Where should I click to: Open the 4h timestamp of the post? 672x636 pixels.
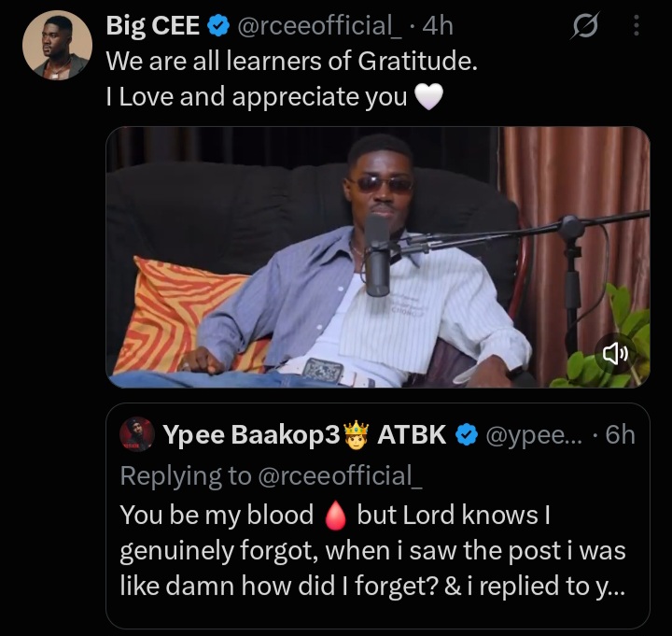438,26
